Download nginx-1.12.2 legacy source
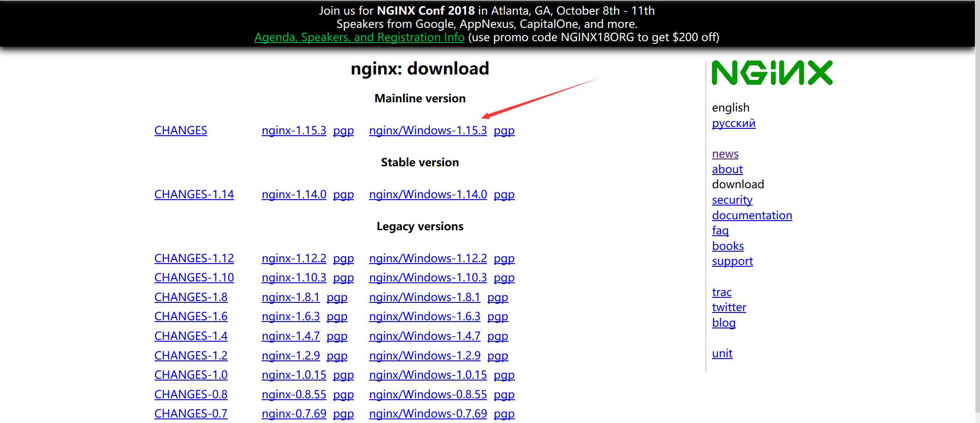 click(294, 259)
